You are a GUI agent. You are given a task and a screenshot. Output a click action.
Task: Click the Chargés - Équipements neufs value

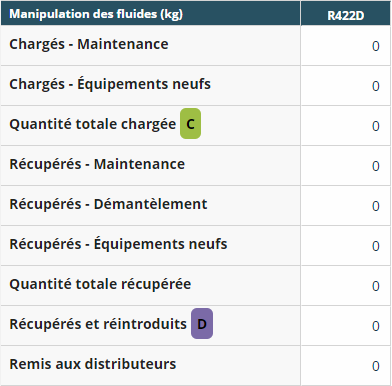point(346,86)
